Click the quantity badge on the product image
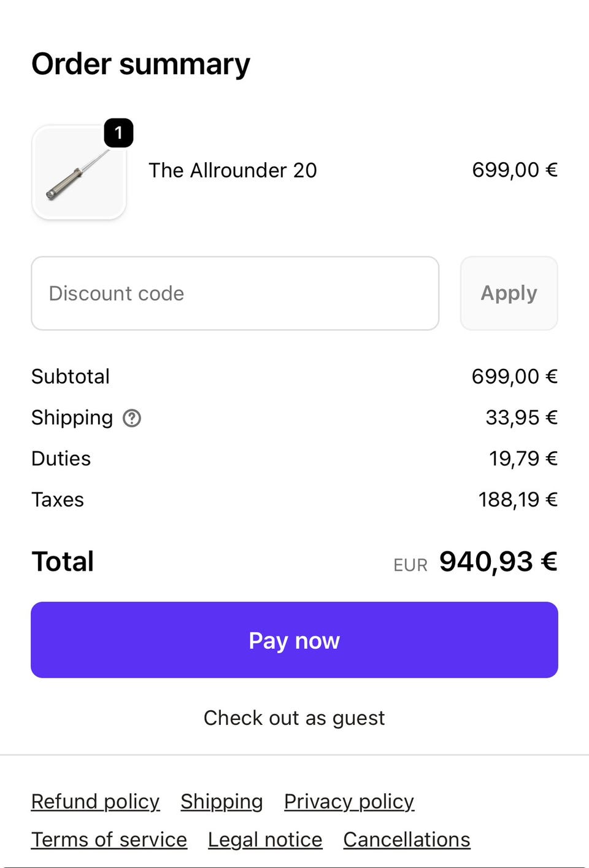Viewport: 589px width, 868px height. click(x=118, y=133)
